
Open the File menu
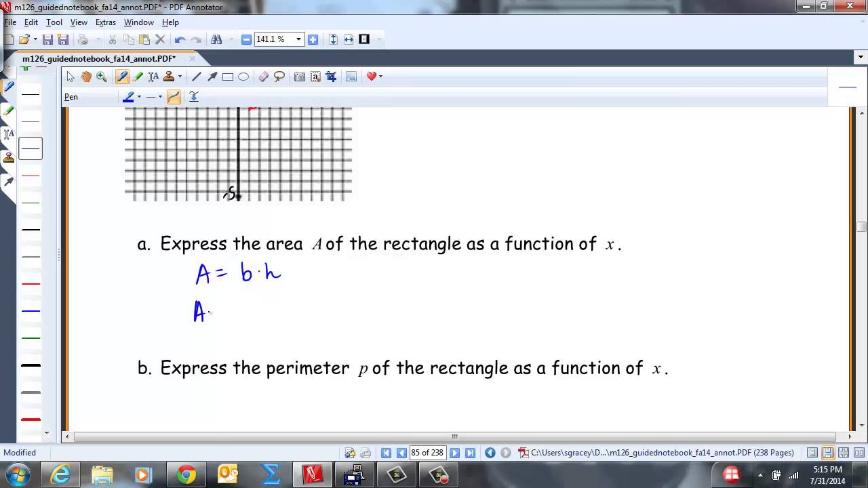click(9, 22)
